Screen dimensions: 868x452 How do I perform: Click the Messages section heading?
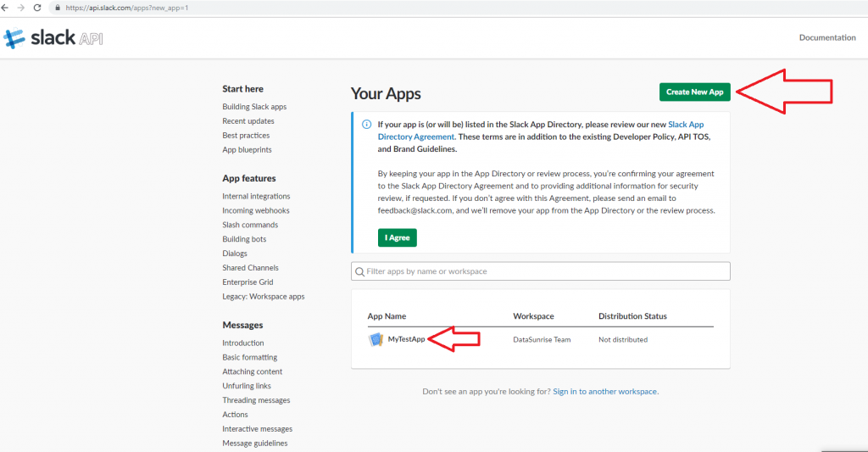[242, 325]
